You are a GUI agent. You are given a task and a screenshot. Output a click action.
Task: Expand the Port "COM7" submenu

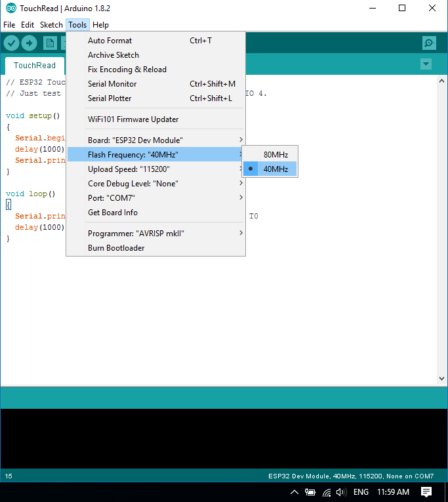156,198
